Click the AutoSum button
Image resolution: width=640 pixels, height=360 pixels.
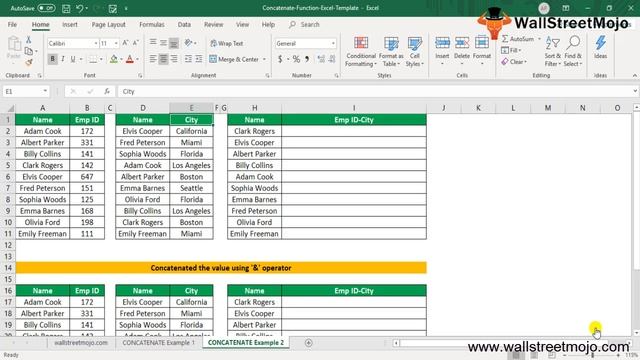(x=518, y=39)
